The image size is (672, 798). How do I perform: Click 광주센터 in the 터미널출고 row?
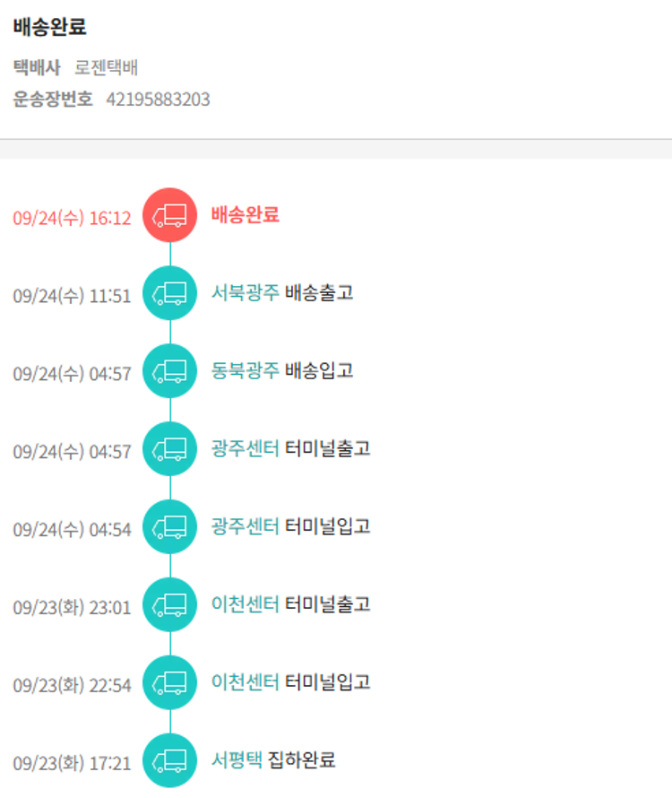(x=245, y=449)
